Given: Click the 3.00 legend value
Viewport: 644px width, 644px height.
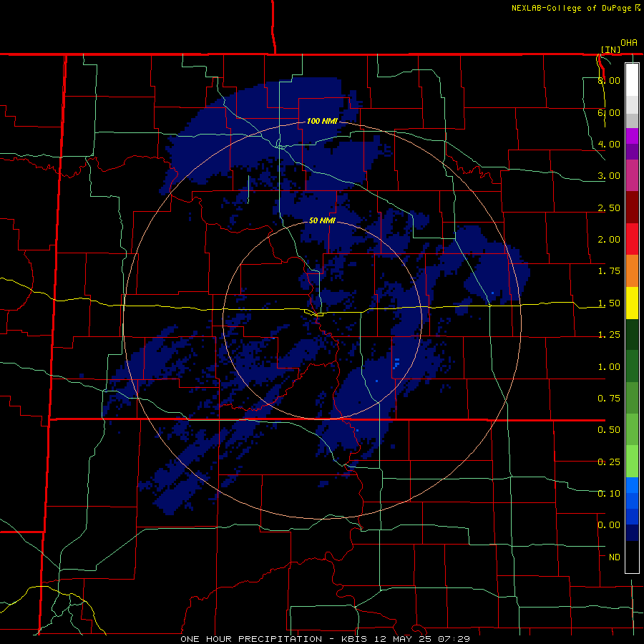Looking at the screenshot, I should click(609, 176).
